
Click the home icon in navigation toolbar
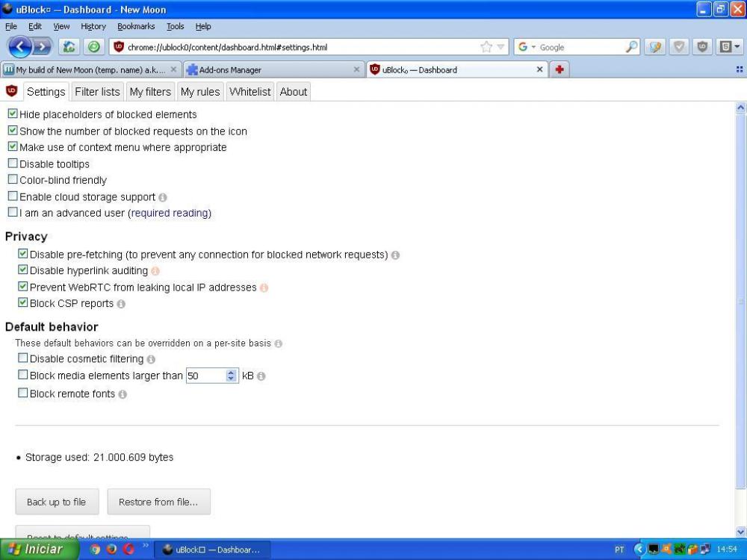tap(69, 47)
